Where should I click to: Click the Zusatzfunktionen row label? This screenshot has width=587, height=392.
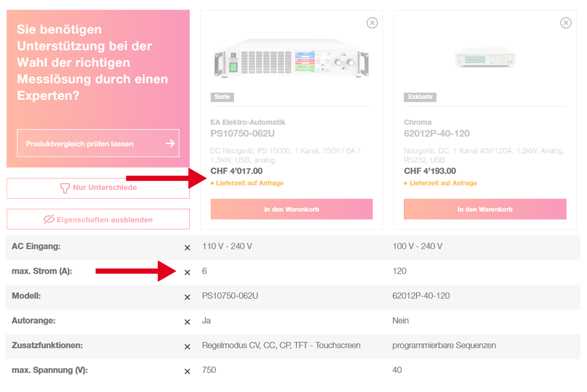coord(47,345)
